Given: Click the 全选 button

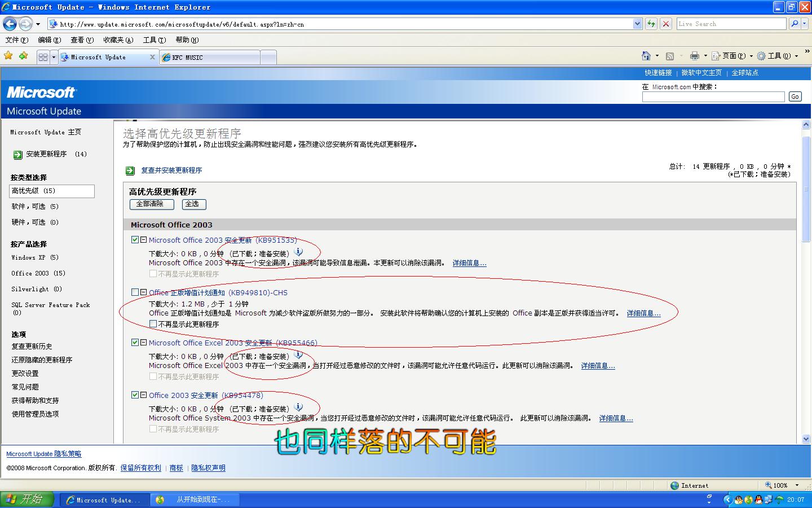Looking at the screenshot, I should pos(194,204).
